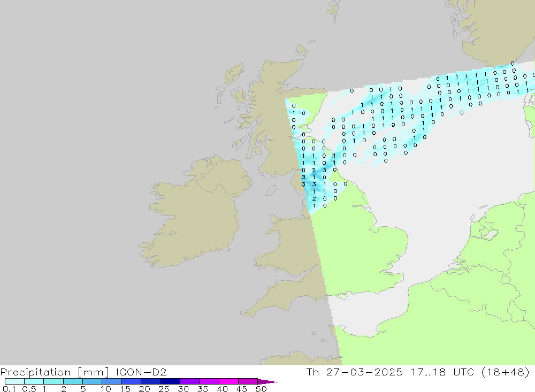The width and height of the screenshot is (535, 392).
Task: Select the 2–5 mm legend color swatch
Action: [x=73, y=381]
